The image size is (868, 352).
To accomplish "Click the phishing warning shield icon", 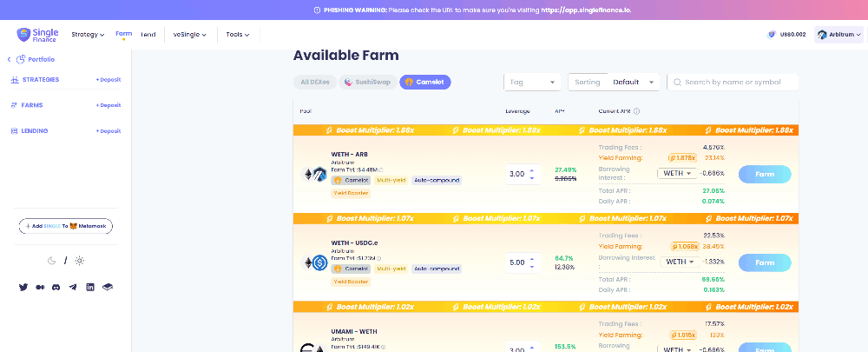I will click(x=317, y=10).
